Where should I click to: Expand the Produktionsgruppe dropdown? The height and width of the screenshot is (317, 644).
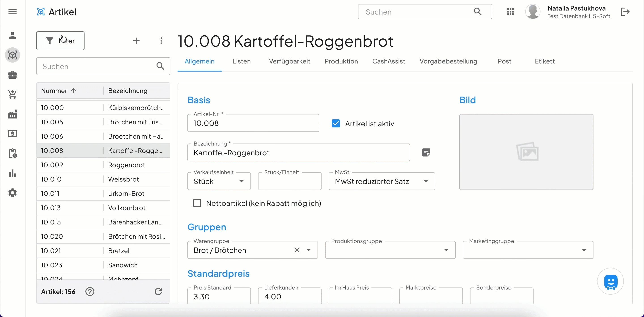pyautogui.click(x=446, y=250)
